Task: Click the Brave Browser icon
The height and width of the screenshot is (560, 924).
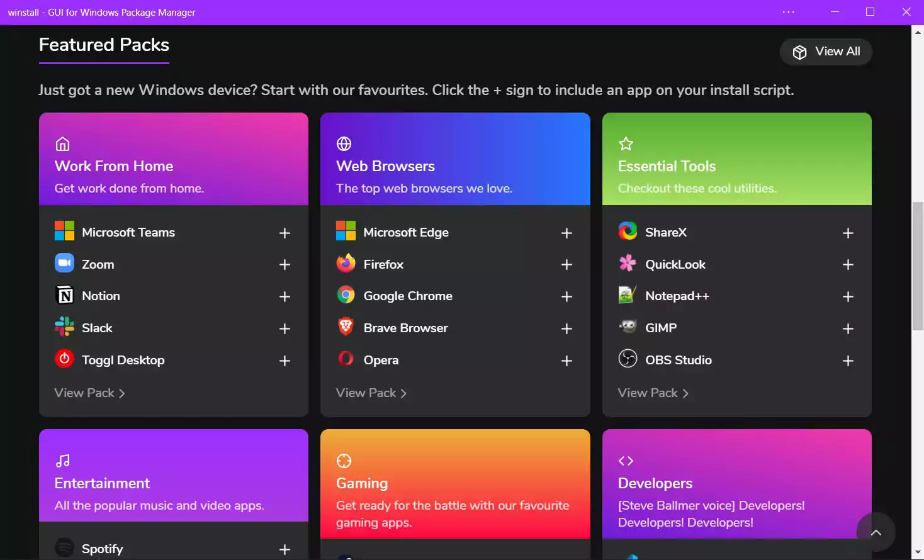Action: tap(346, 327)
